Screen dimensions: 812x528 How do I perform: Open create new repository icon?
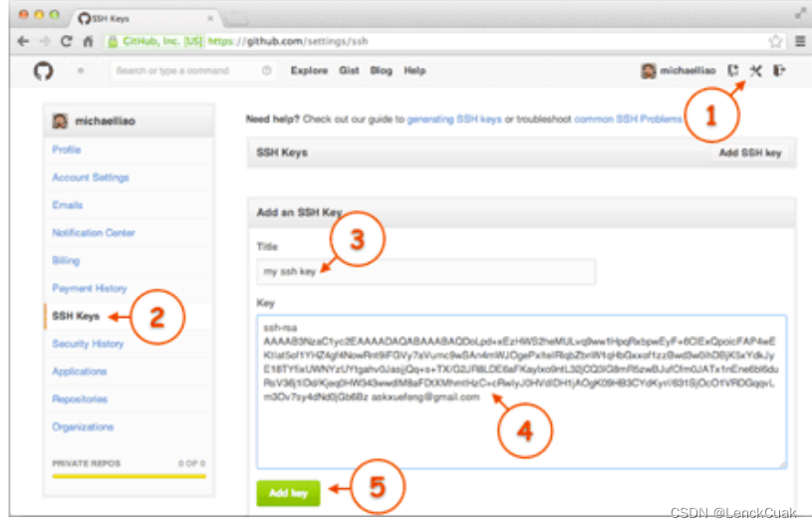(732, 71)
